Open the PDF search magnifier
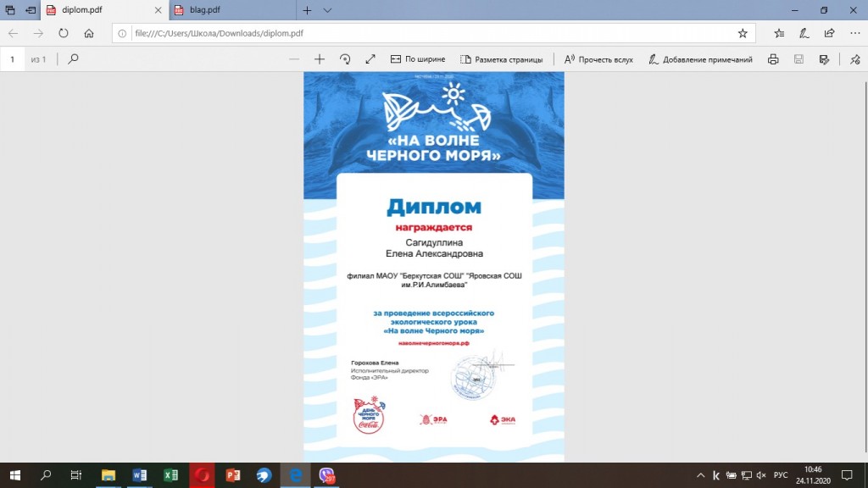Screen dimensions: 868x488 [x=74, y=59]
